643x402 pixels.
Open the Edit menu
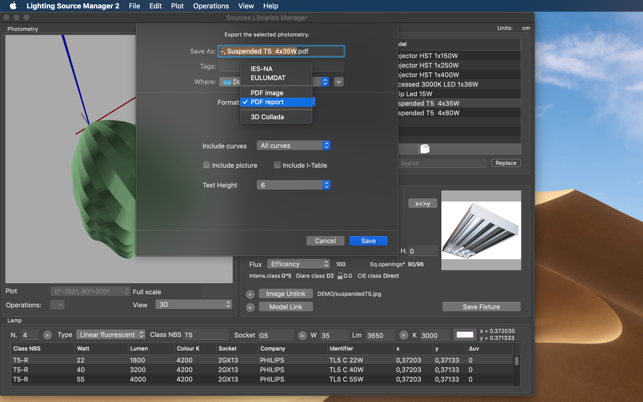pos(155,6)
